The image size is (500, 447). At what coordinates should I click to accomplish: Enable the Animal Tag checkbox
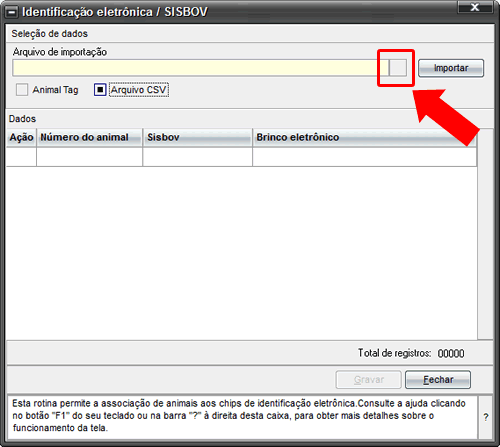pyautogui.click(x=22, y=90)
